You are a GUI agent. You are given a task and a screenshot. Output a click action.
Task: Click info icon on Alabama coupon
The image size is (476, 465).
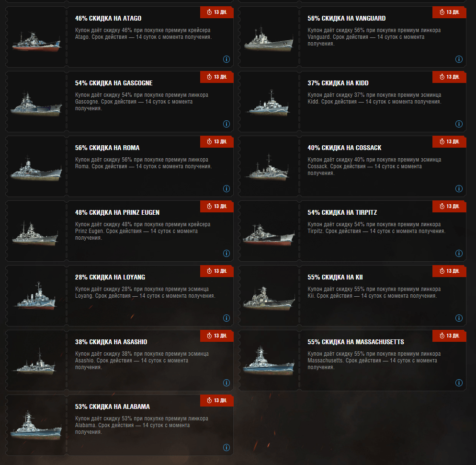click(x=226, y=448)
